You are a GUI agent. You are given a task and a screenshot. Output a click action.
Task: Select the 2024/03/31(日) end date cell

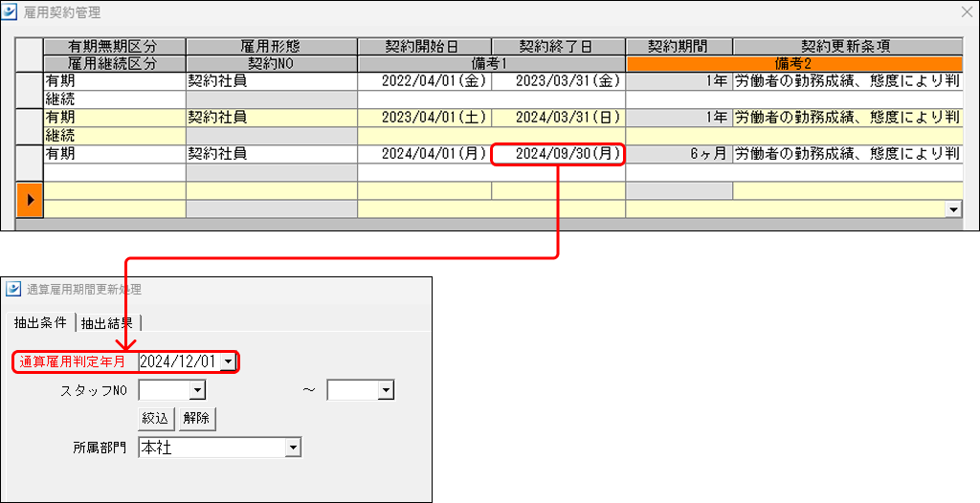point(559,118)
